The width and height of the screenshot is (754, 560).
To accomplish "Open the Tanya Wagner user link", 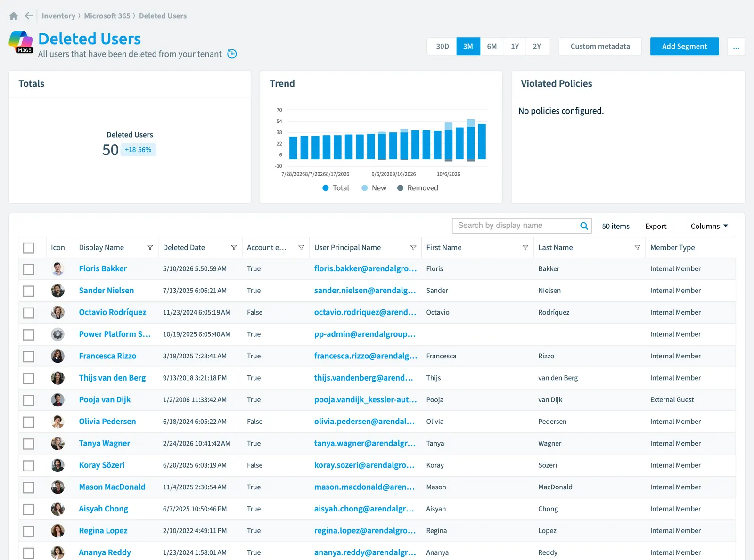I will pyautogui.click(x=105, y=443).
